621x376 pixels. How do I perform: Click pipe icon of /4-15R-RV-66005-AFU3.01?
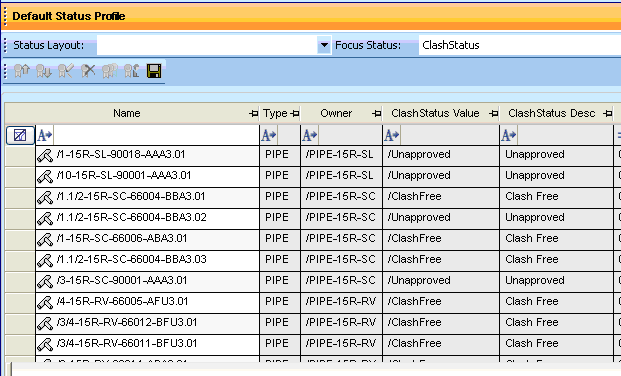[45, 302]
